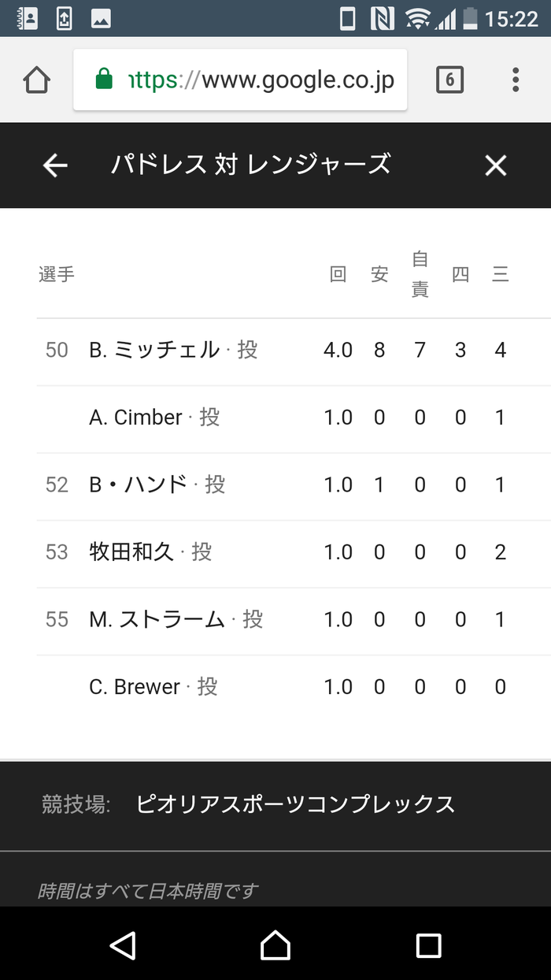Focus the www.google.co.jp address bar
Screen dimensions: 551x980
pos(240,80)
